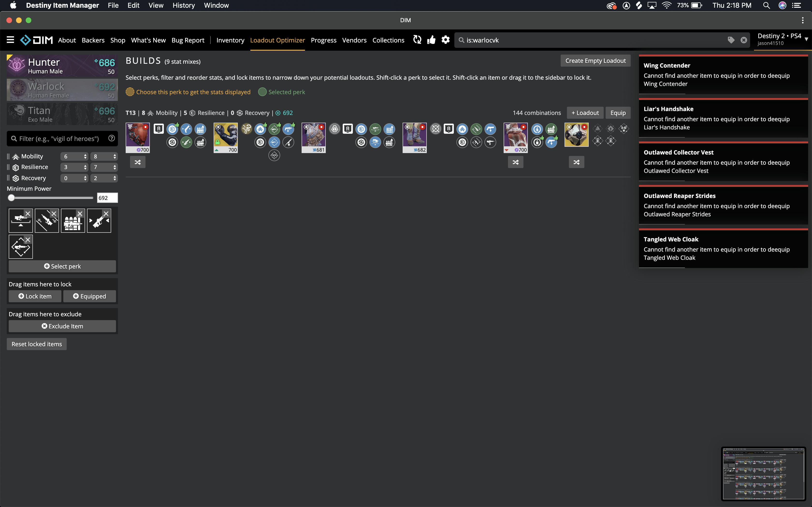The width and height of the screenshot is (812, 507).
Task: Click the Reset locked items button
Action: pos(36,344)
